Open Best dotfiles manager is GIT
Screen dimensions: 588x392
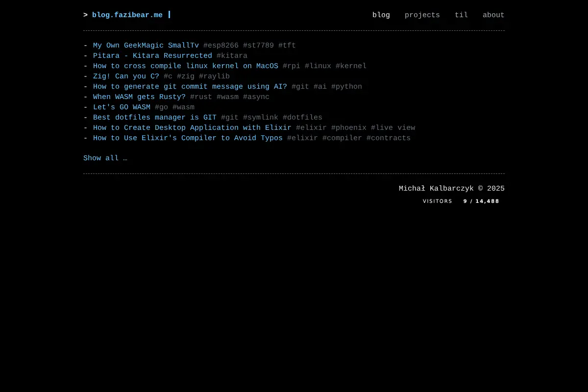155,118
